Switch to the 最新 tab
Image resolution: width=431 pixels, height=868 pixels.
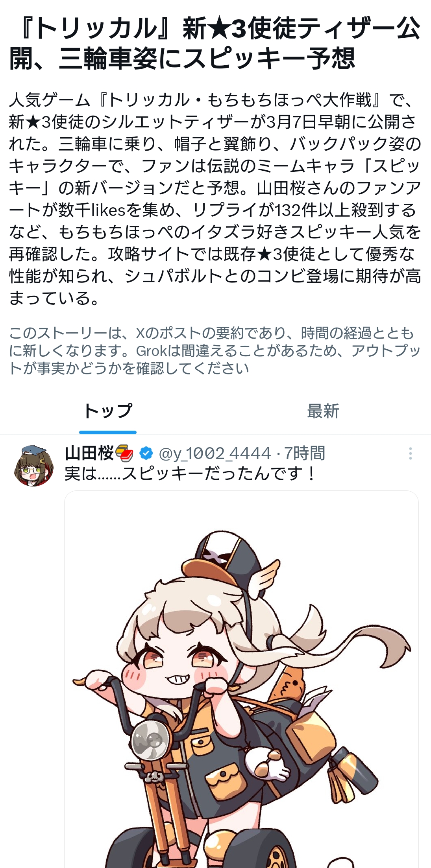[x=323, y=411]
